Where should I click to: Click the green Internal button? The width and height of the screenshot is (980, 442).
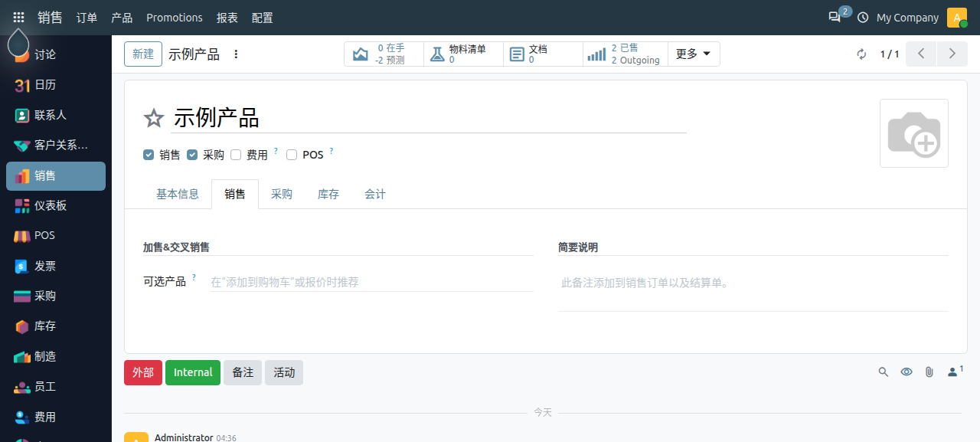(193, 372)
